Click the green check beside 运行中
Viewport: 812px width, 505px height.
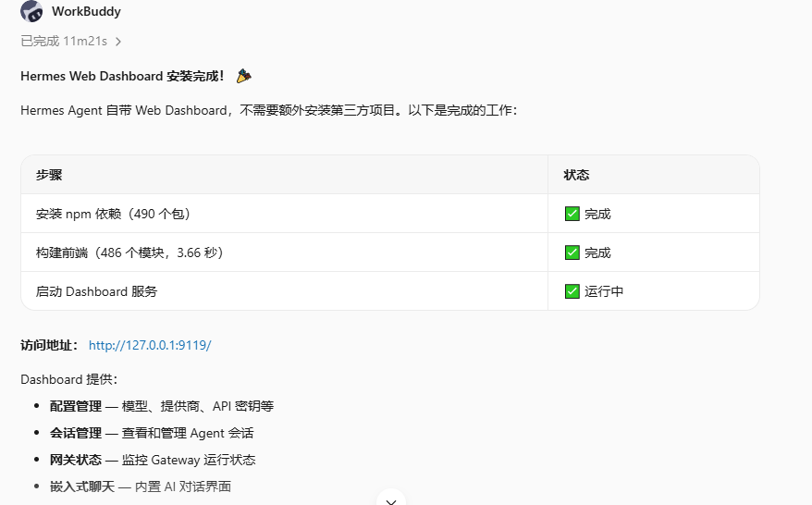click(x=572, y=291)
